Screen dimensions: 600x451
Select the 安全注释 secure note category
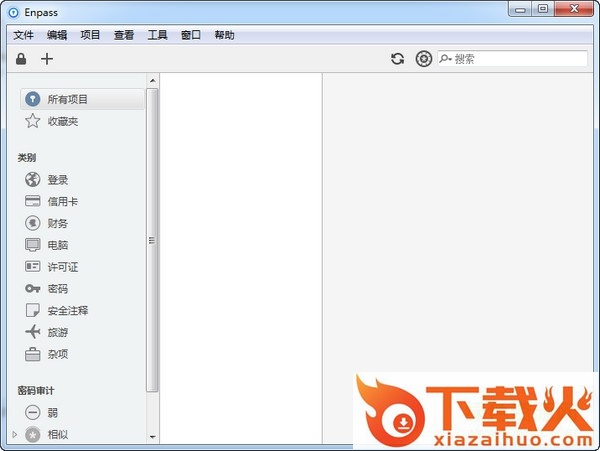67,311
